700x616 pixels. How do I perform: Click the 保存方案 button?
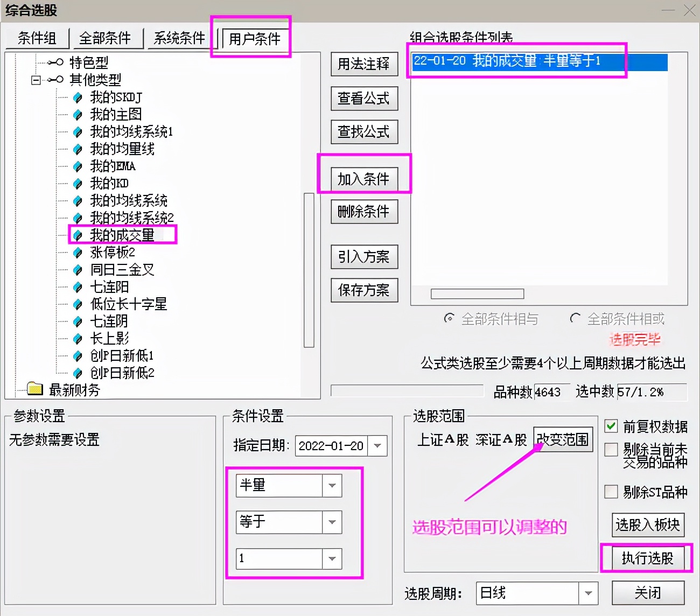(x=364, y=290)
